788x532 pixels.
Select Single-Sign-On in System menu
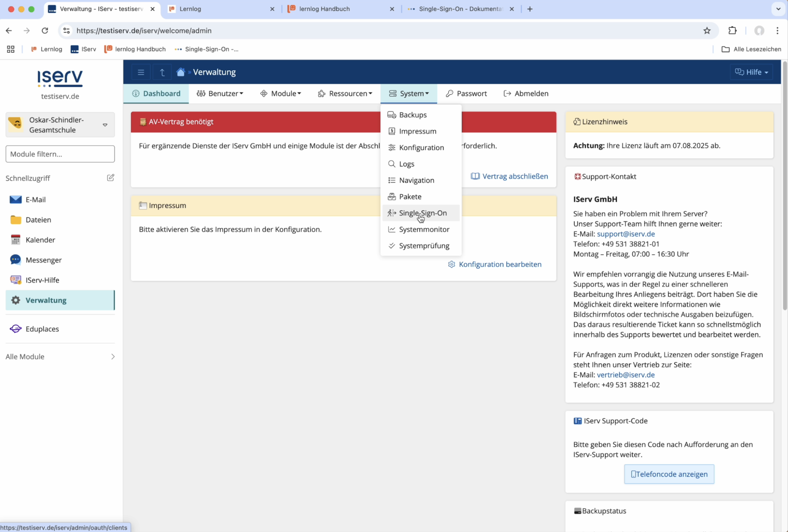coord(422,213)
